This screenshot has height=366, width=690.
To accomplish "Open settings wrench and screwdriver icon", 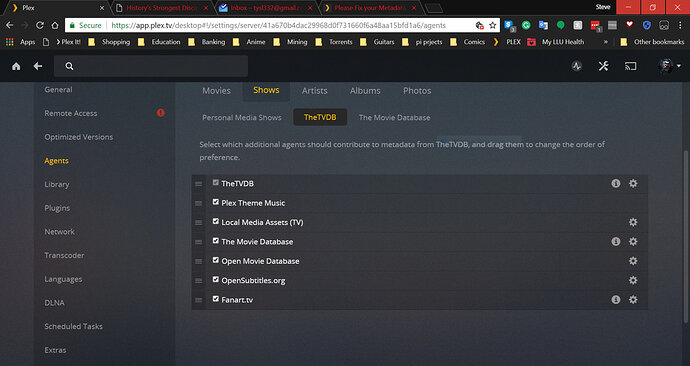I will [x=603, y=66].
